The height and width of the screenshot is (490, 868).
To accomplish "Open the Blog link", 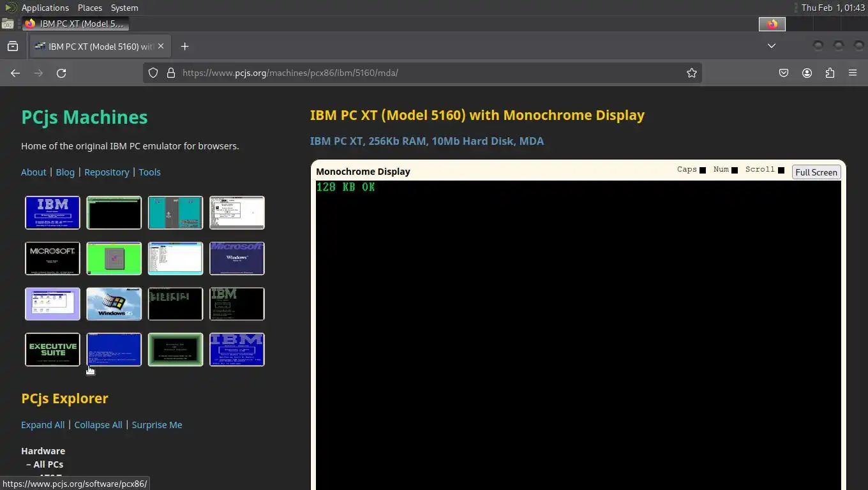I will click(x=65, y=172).
